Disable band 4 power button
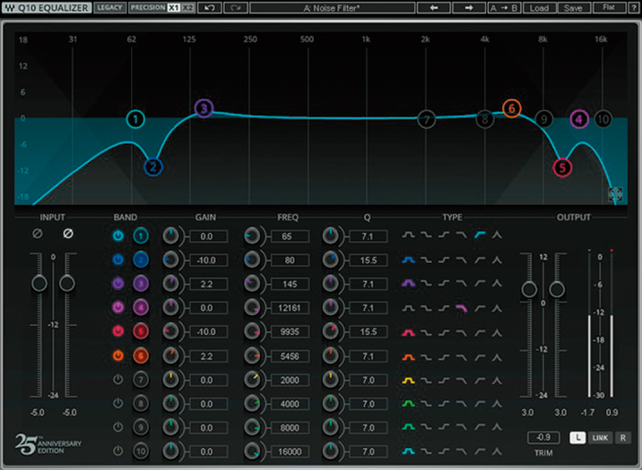 point(118,307)
